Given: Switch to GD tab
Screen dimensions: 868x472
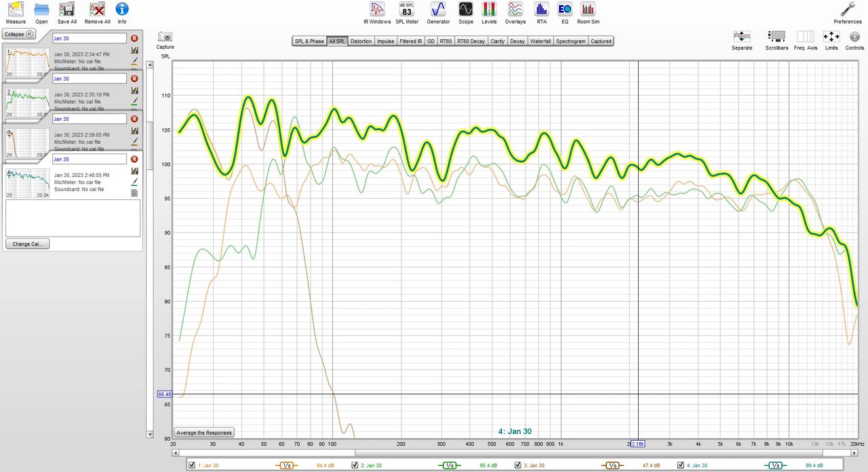Looking at the screenshot, I should (x=431, y=41).
